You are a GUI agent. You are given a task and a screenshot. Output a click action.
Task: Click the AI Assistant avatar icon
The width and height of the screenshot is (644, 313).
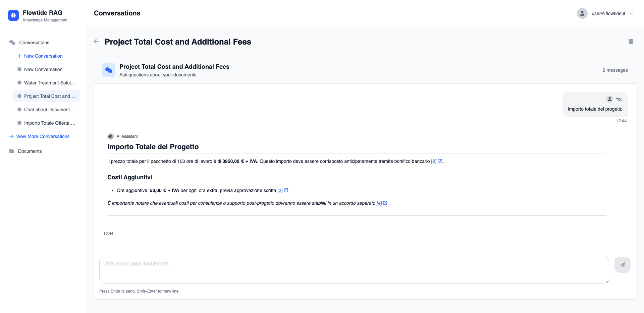tap(111, 136)
